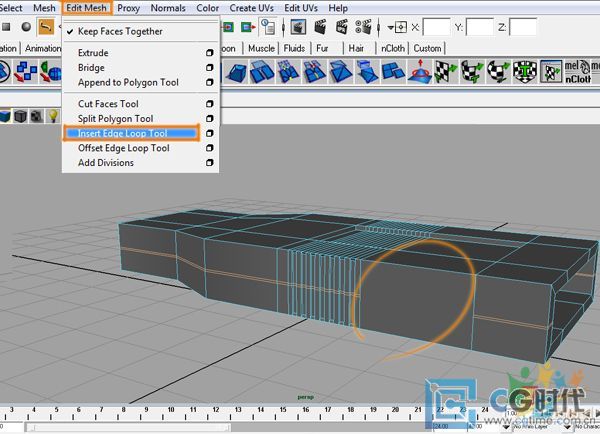600x434 pixels.
Task: Close the open Edit Mesh menu
Action: click(x=86, y=8)
